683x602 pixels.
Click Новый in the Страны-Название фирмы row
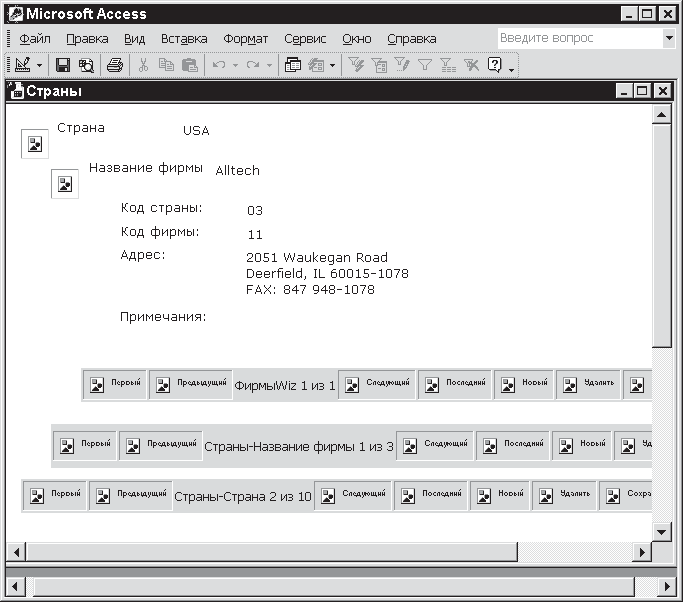point(581,445)
